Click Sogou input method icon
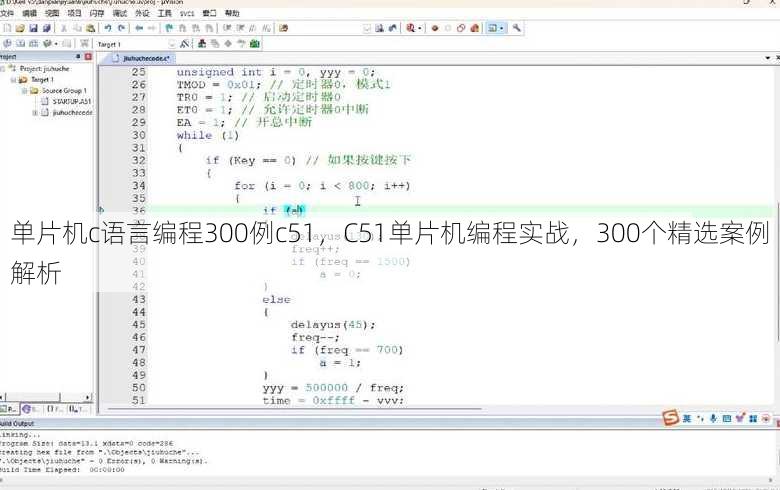 pos(671,418)
